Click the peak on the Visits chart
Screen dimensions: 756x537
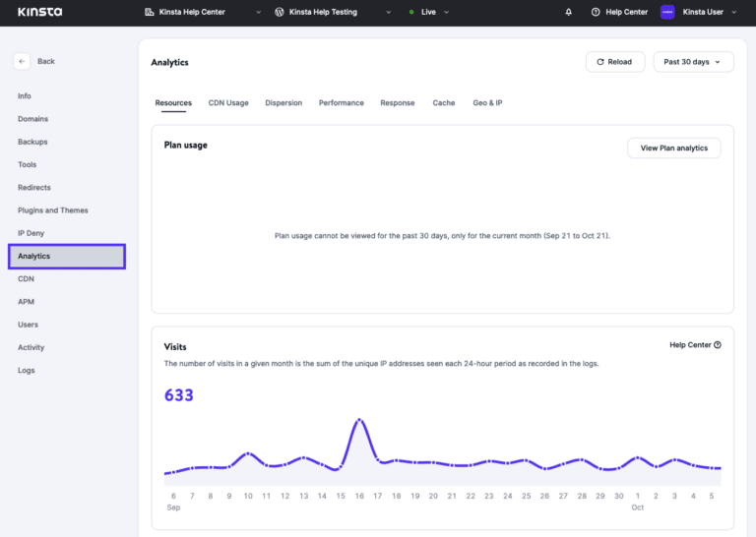click(x=360, y=421)
